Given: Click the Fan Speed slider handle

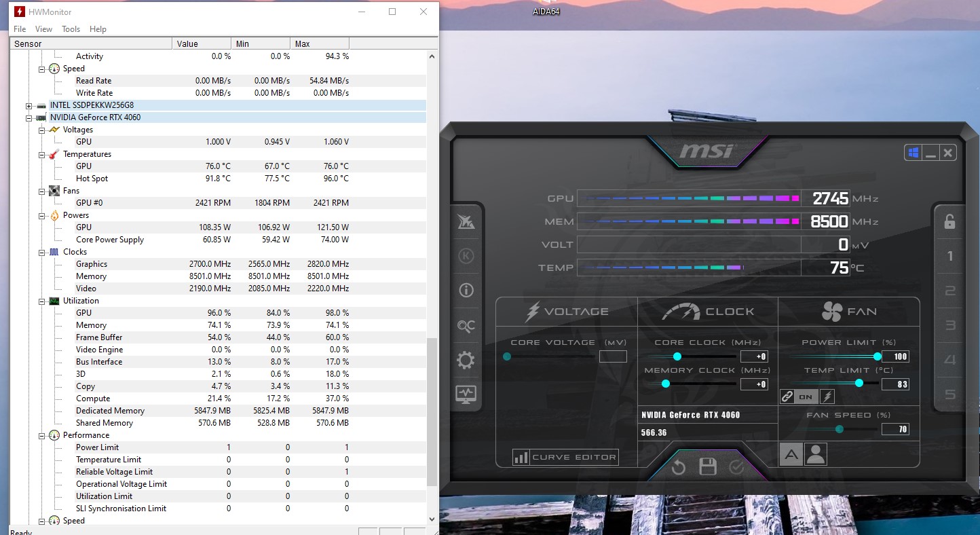Looking at the screenshot, I should [x=840, y=428].
